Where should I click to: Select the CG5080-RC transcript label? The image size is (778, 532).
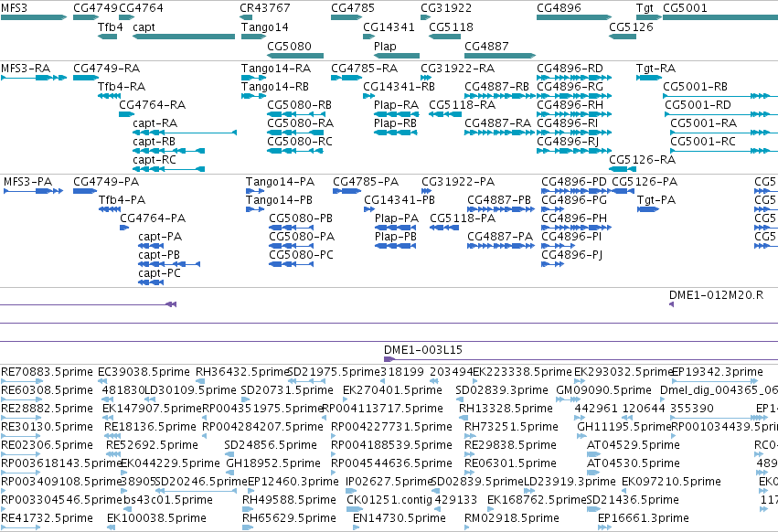click(x=300, y=142)
